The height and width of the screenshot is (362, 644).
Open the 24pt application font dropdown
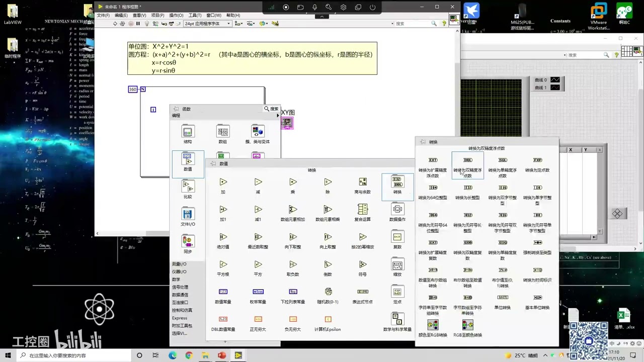pyautogui.click(x=208, y=24)
